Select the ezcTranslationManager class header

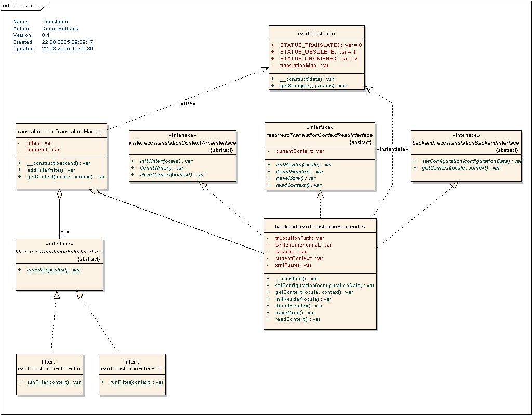click(x=61, y=132)
